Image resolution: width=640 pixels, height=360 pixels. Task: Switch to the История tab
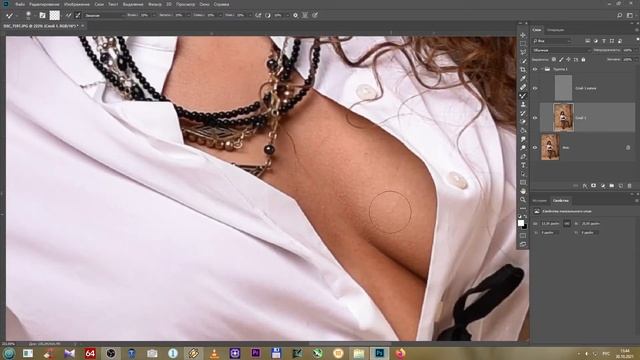click(x=539, y=200)
